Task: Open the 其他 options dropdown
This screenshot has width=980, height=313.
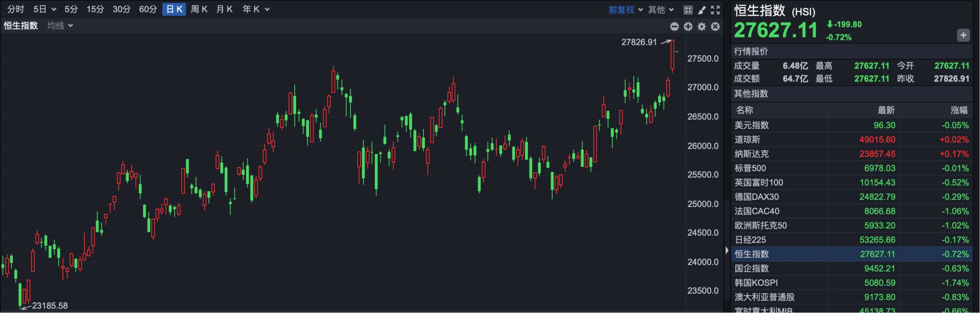Action: tap(661, 10)
